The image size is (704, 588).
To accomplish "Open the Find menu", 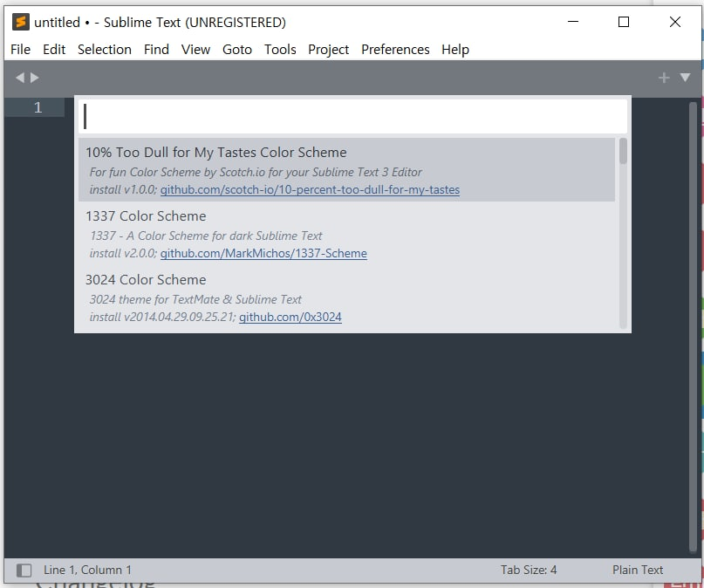I will (156, 50).
